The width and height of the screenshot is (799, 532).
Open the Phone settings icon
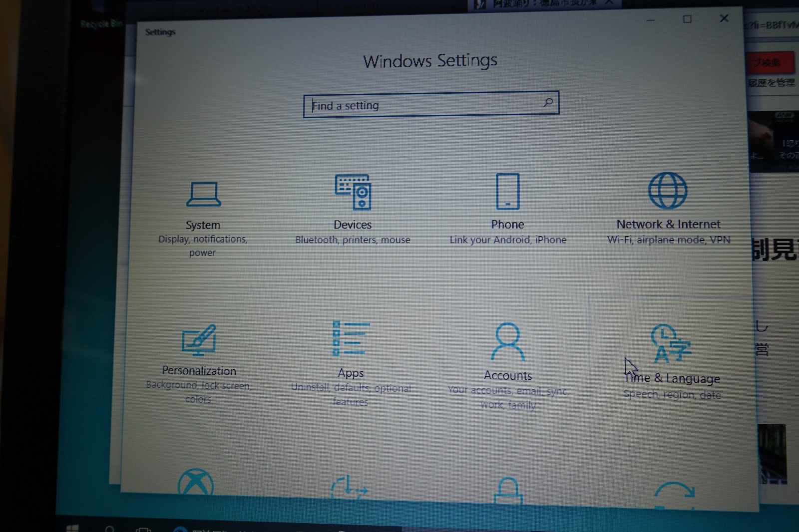507,191
